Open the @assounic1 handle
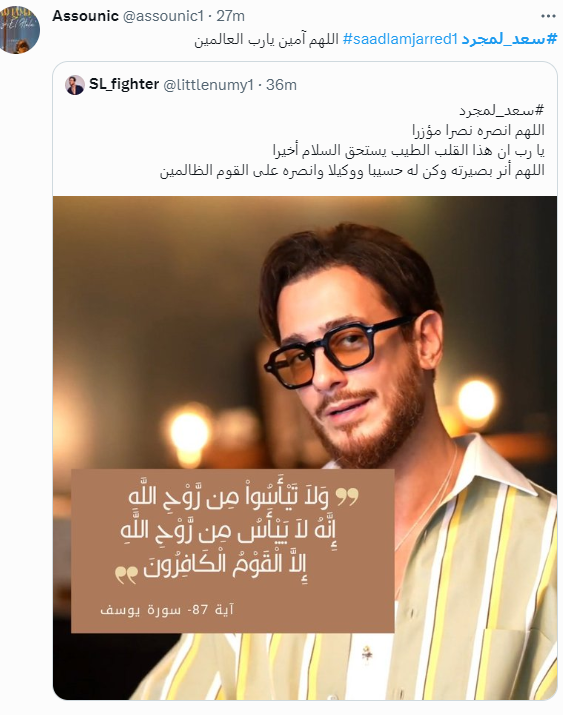The height and width of the screenshot is (715, 563). [x=163, y=16]
